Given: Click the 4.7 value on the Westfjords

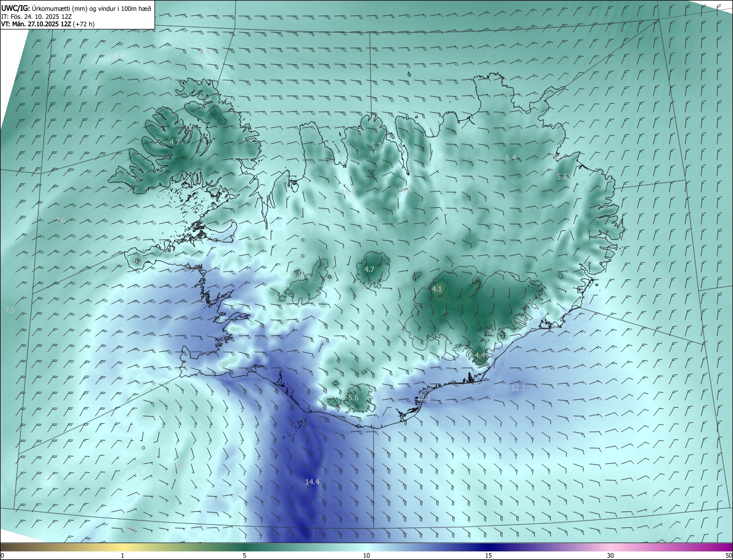Looking at the screenshot, I should [x=175, y=142].
